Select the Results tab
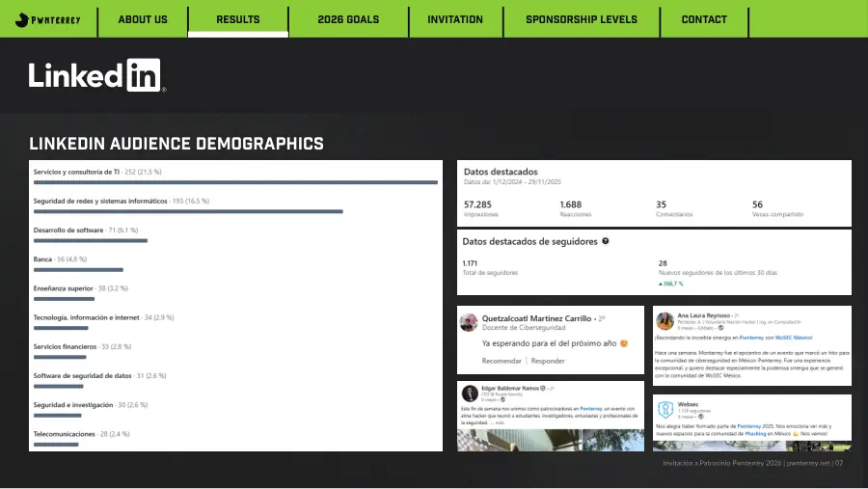 [x=238, y=19]
